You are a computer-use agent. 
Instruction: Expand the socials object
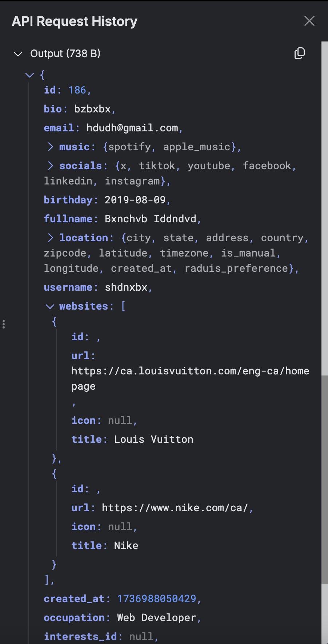point(51,166)
